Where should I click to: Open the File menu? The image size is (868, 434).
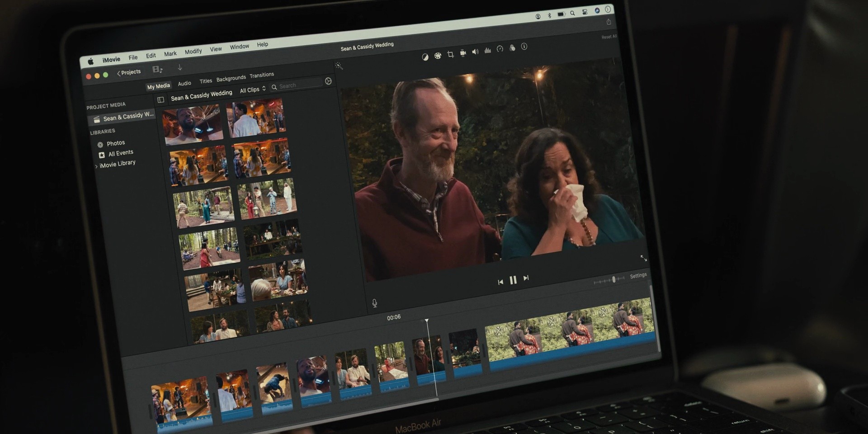[133, 57]
